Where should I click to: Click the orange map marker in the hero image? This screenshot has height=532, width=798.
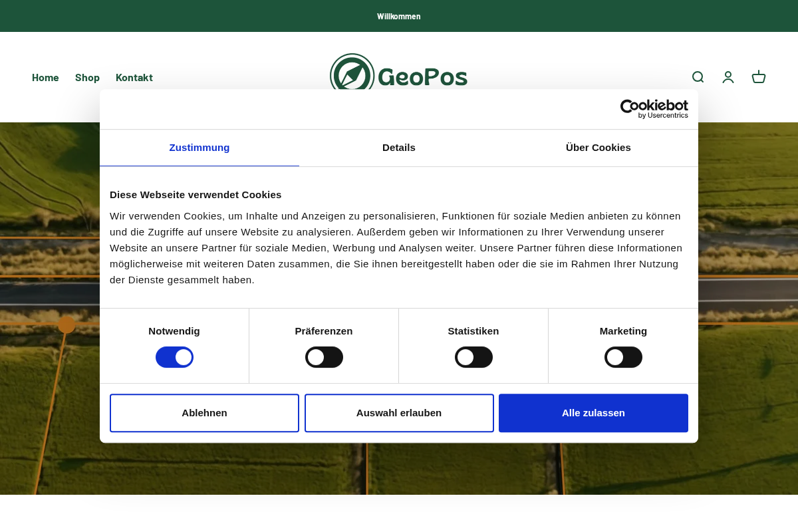click(66, 325)
